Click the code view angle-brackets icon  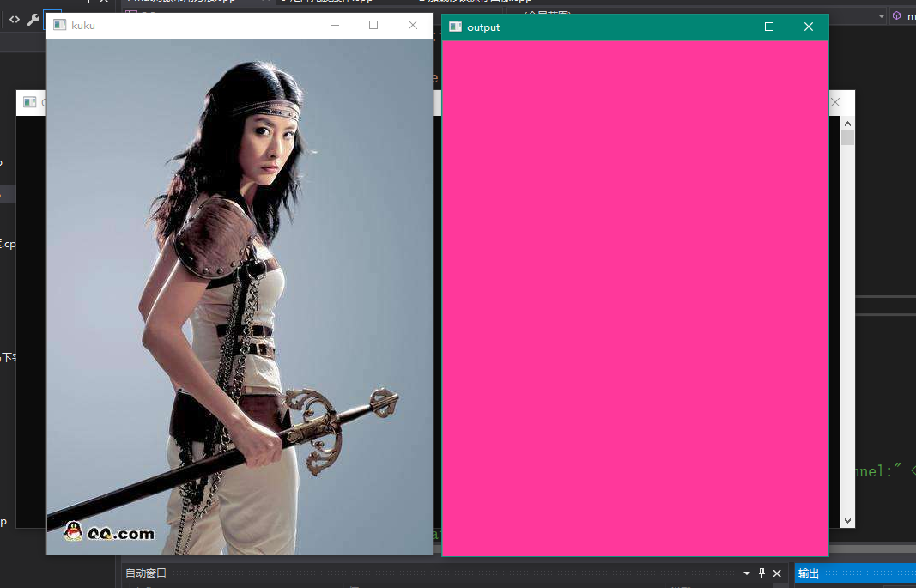[15, 20]
